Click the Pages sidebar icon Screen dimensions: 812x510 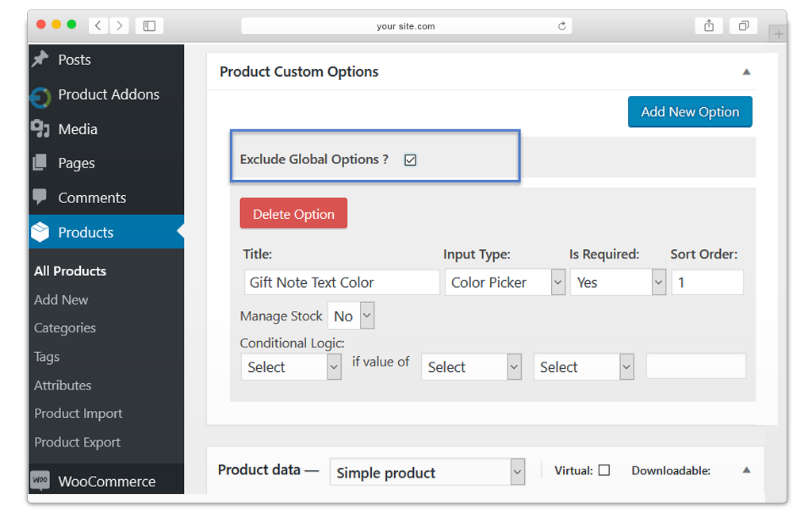click(x=40, y=163)
